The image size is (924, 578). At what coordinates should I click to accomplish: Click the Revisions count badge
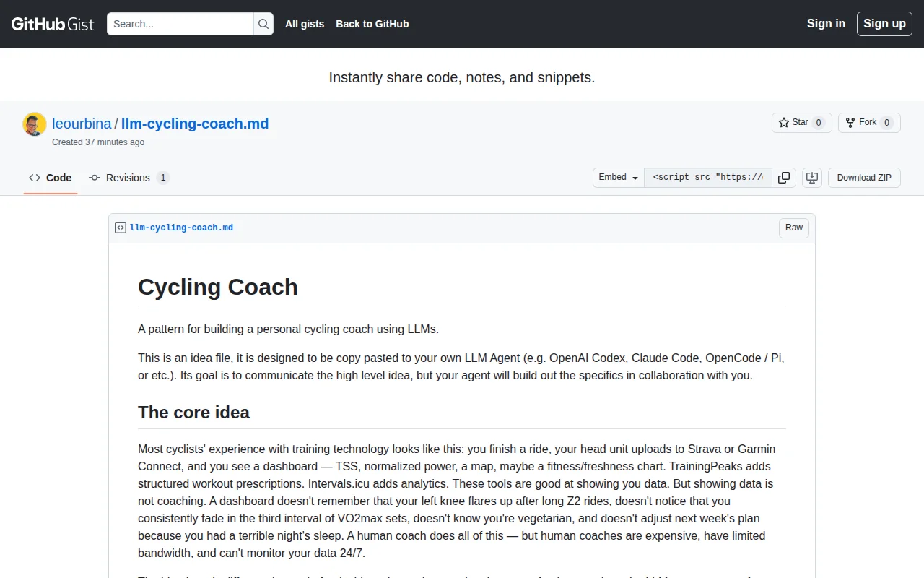pos(163,178)
